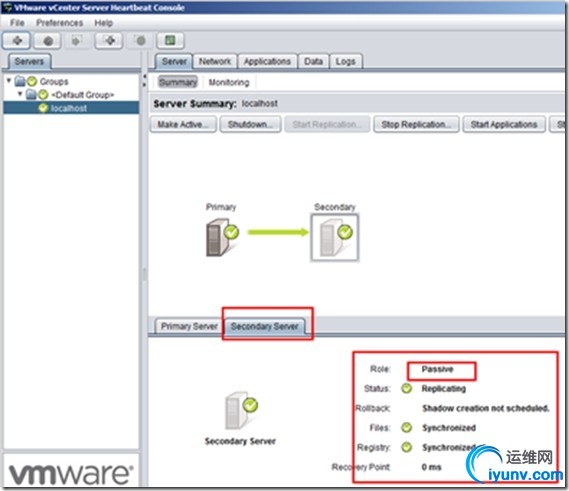Image resolution: width=569 pixels, height=491 pixels.
Task: Switch to the Server tab
Action: click(x=174, y=61)
